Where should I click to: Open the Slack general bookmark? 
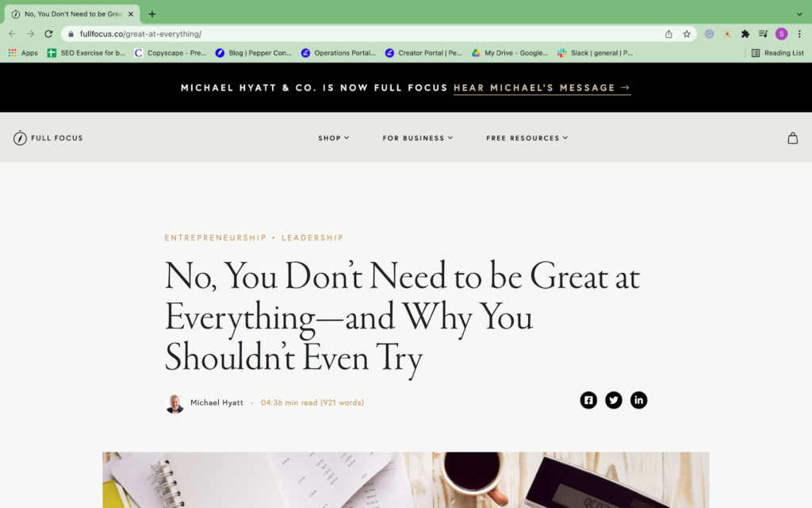(595, 53)
